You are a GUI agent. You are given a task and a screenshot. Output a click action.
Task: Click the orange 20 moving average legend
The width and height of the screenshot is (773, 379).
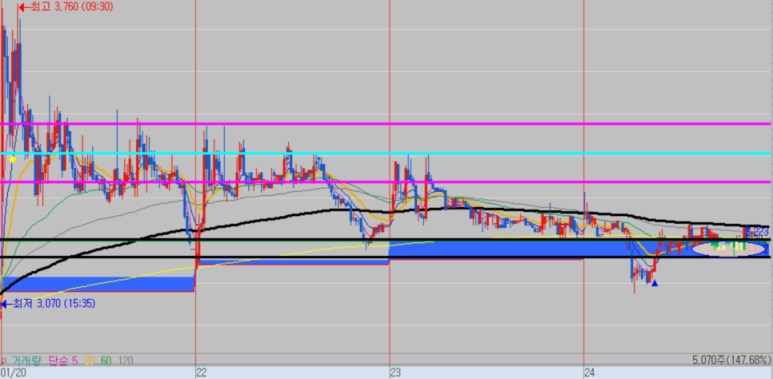[x=89, y=361]
